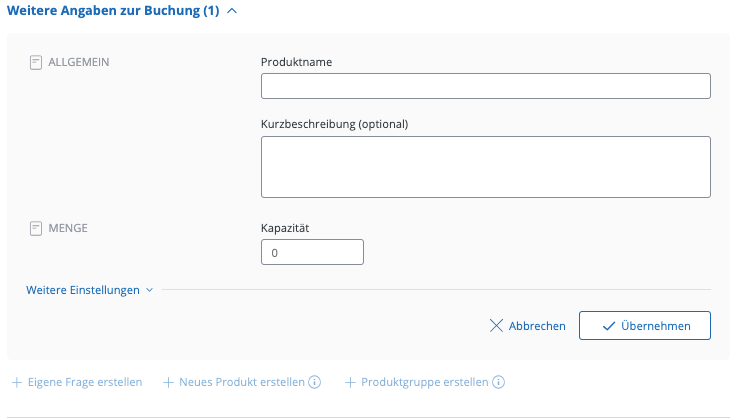Focus the Produktname text field
This screenshot has width=746, height=420.
click(485, 86)
